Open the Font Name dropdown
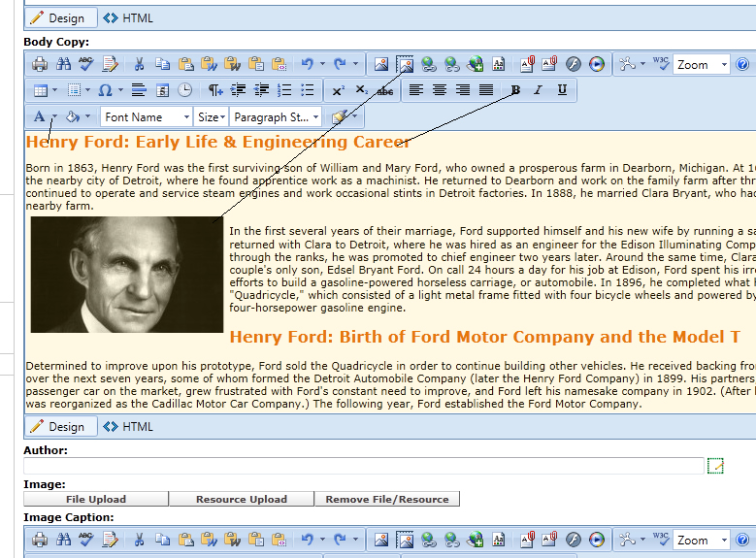The image size is (756, 558). click(x=146, y=117)
